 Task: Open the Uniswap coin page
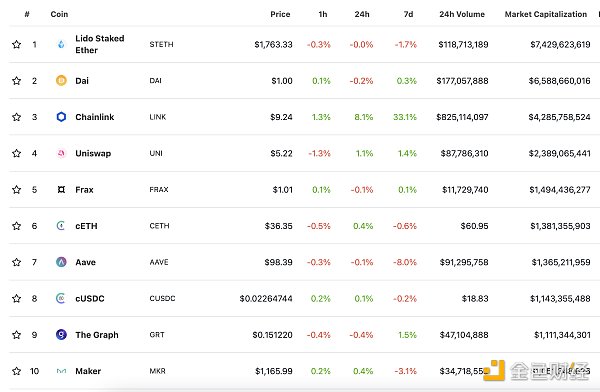tap(93, 153)
